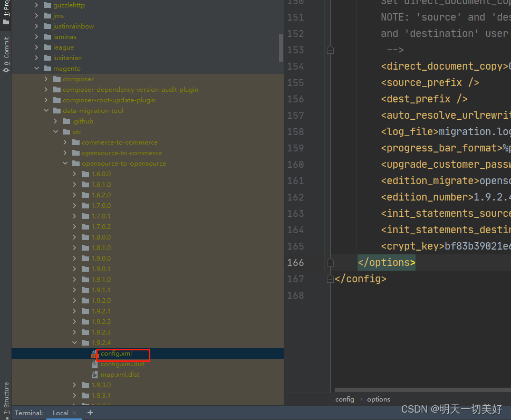The image size is (511, 420).
Task: Expand the league folder
Action: coord(36,47)
